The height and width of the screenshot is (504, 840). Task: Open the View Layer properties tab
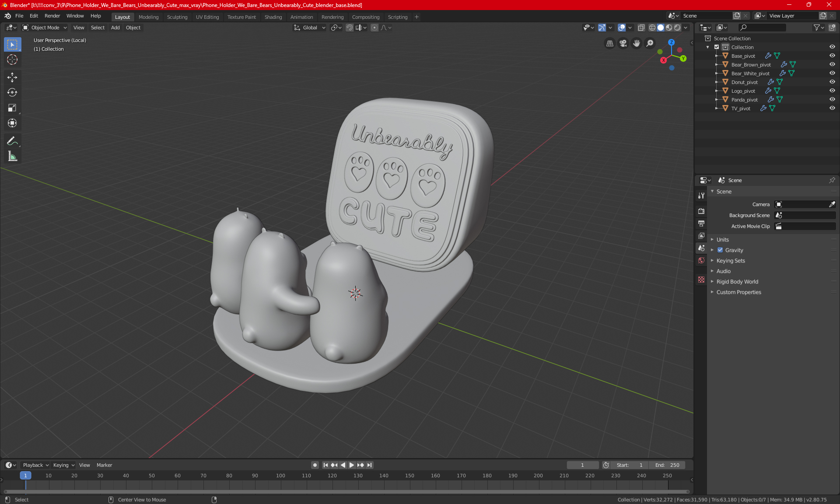click(701, 236)
